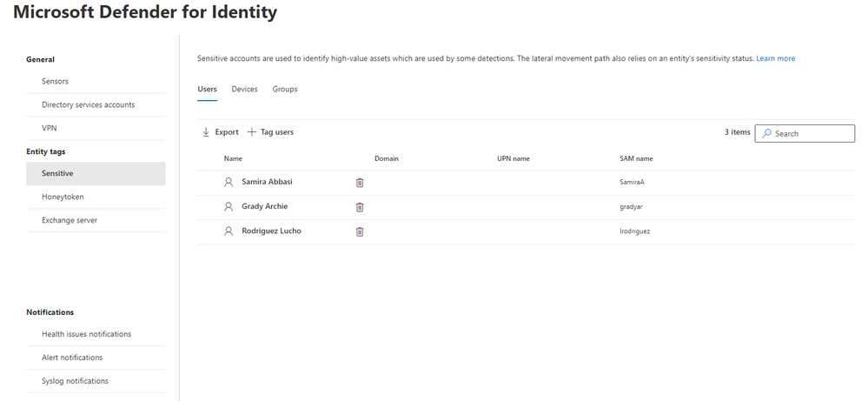
Task: Delete Samira Abbasi using trash icon
Action: click(x=360, y=183)
